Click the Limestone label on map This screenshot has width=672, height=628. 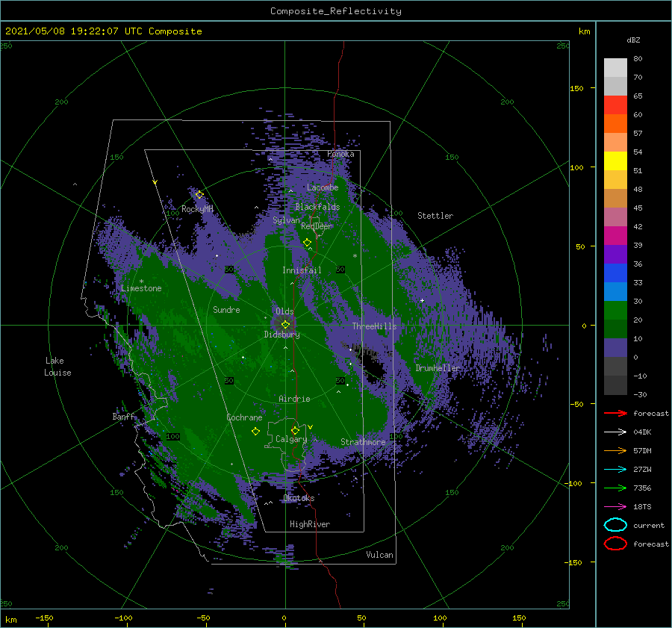[x=141, y=288]
